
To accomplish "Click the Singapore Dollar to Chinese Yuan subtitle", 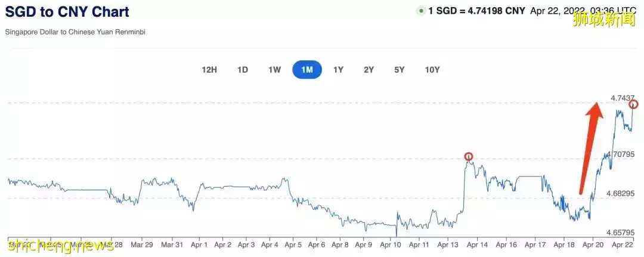I will click(x=75, y=32).
